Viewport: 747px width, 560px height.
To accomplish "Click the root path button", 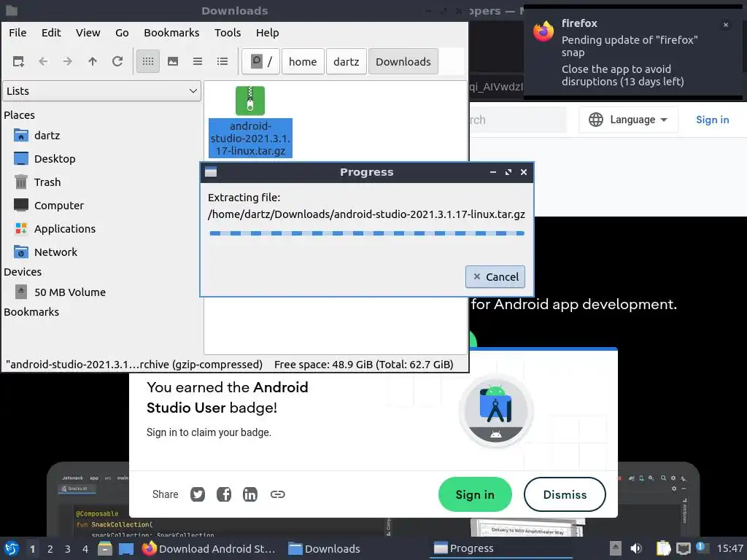I will click(260, 61).
